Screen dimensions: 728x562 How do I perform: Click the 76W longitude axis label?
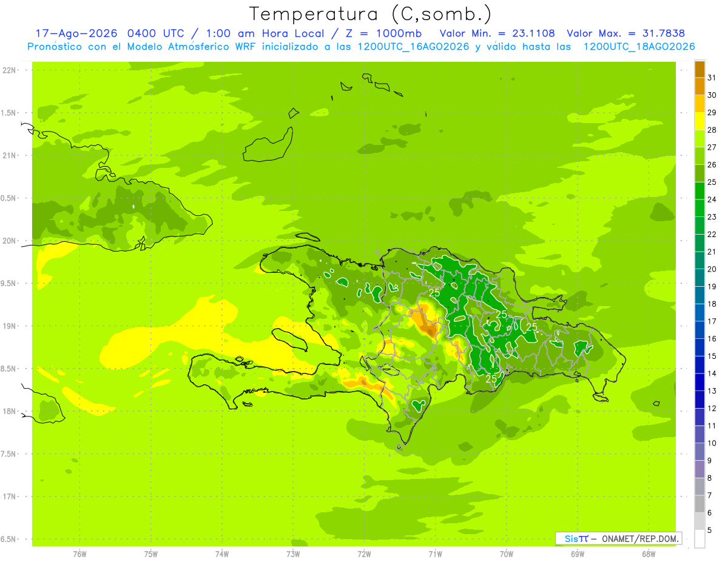tap(79, 554)
